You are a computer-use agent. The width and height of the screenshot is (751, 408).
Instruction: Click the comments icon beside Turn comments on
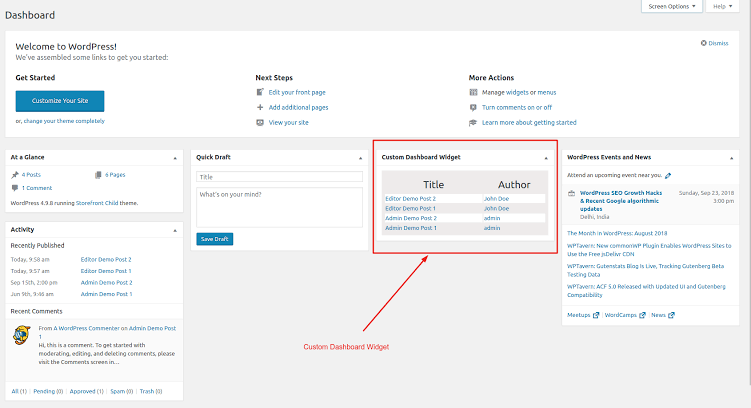(x=473, y=107)
